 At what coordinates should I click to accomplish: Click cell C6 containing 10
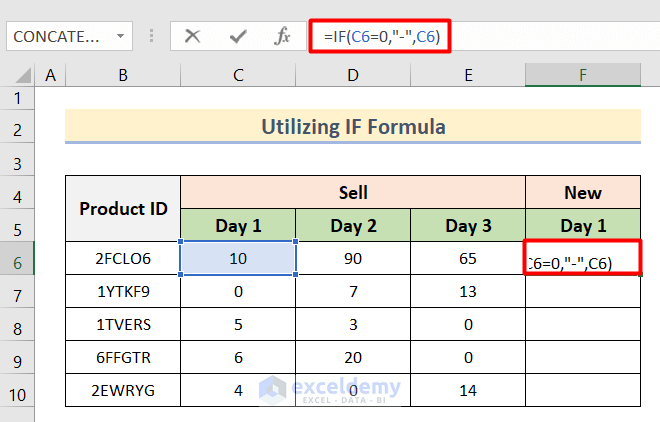[238, 260]
